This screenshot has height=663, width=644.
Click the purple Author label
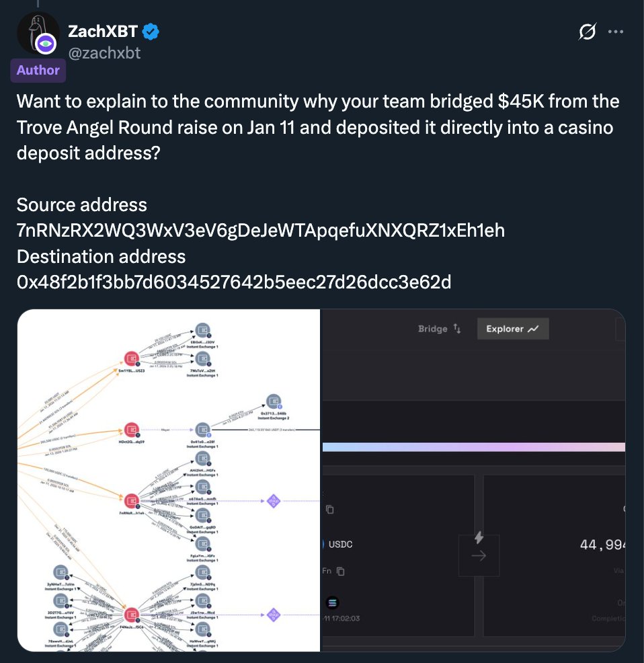tap(38, 70)
